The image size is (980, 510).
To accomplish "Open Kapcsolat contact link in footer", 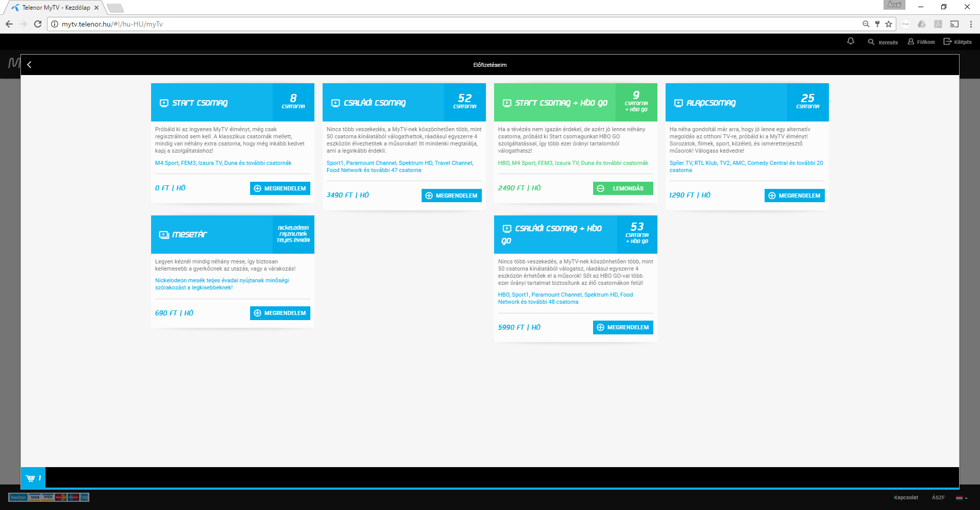I will [906, 498].
